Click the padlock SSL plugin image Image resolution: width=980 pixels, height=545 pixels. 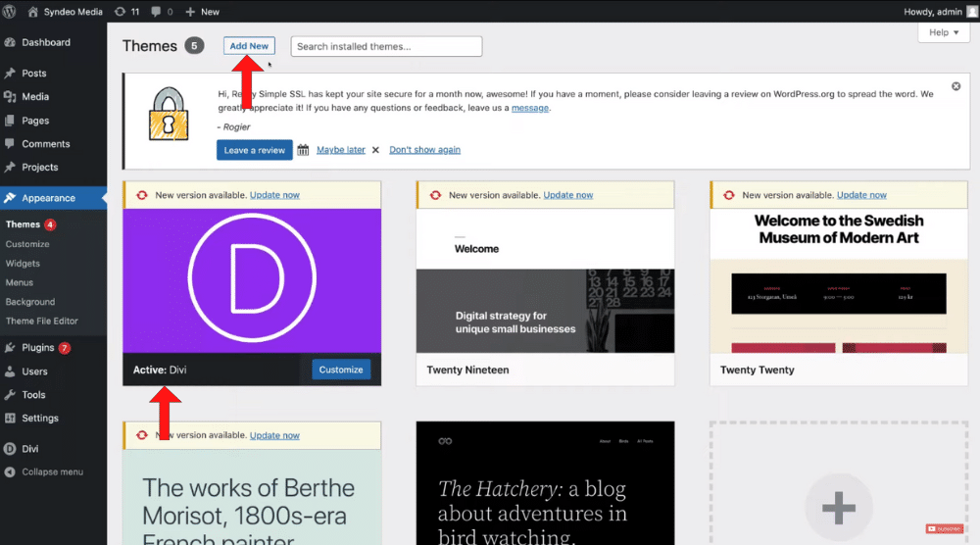[169, 114]
